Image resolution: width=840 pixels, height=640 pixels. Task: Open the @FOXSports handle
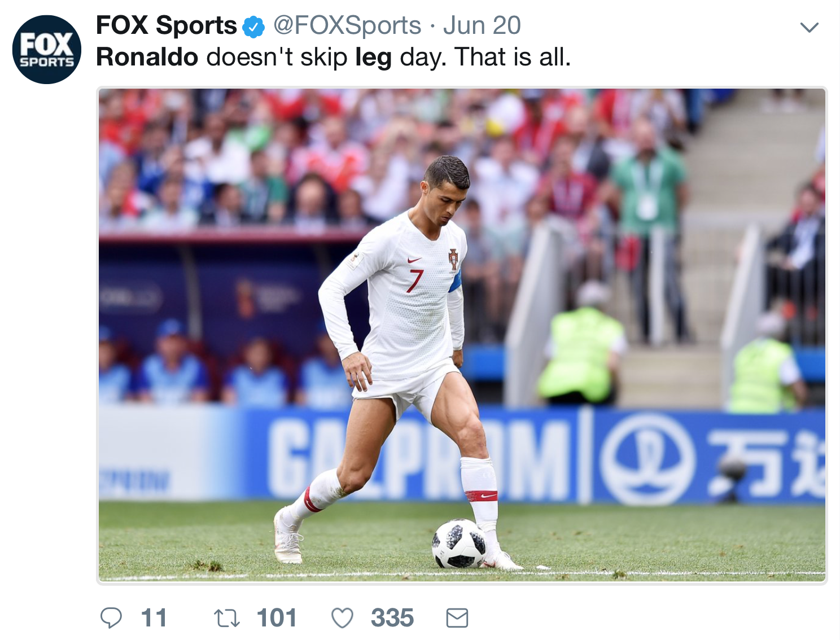point(346,25)
